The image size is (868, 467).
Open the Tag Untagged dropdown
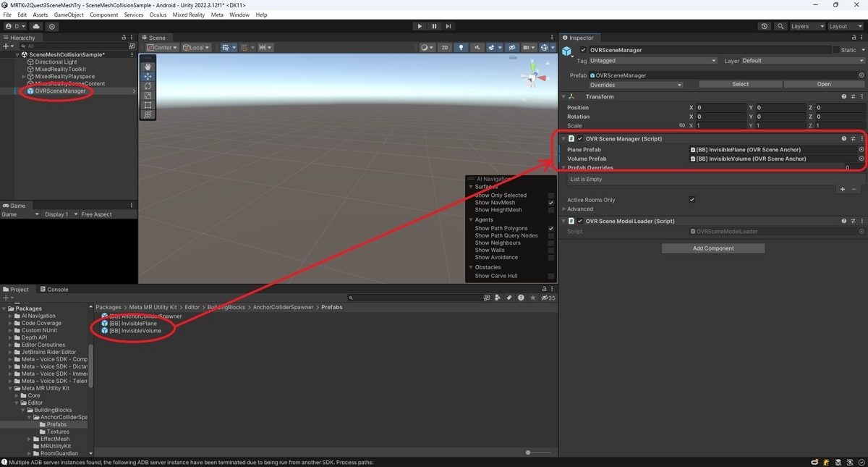[x=653, y=61]
